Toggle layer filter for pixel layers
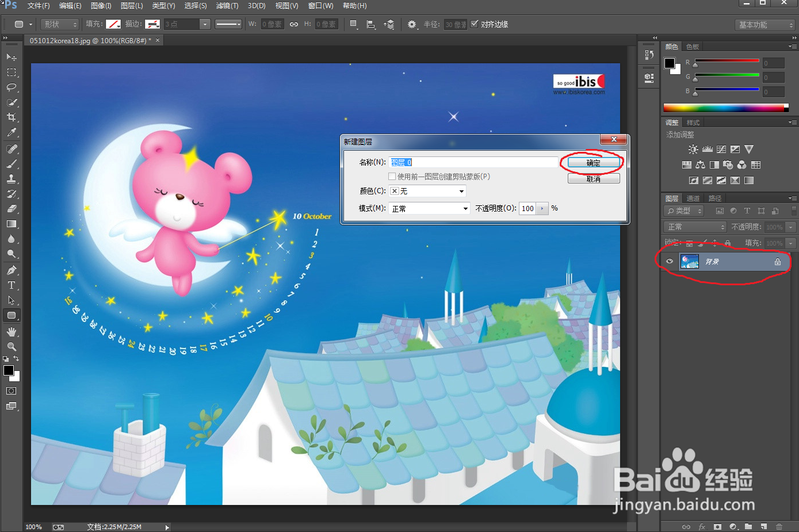The width and height of the screenshot is (799, 532). [720, 211]
